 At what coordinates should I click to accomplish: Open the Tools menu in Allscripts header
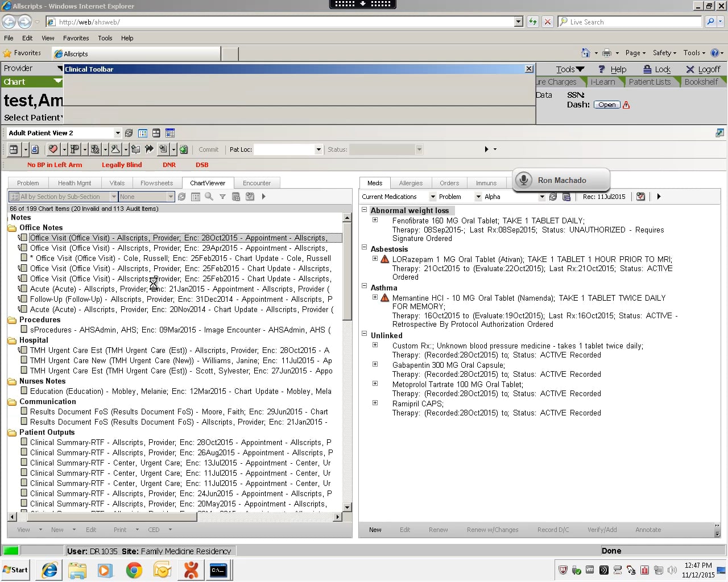pos(570,69)
